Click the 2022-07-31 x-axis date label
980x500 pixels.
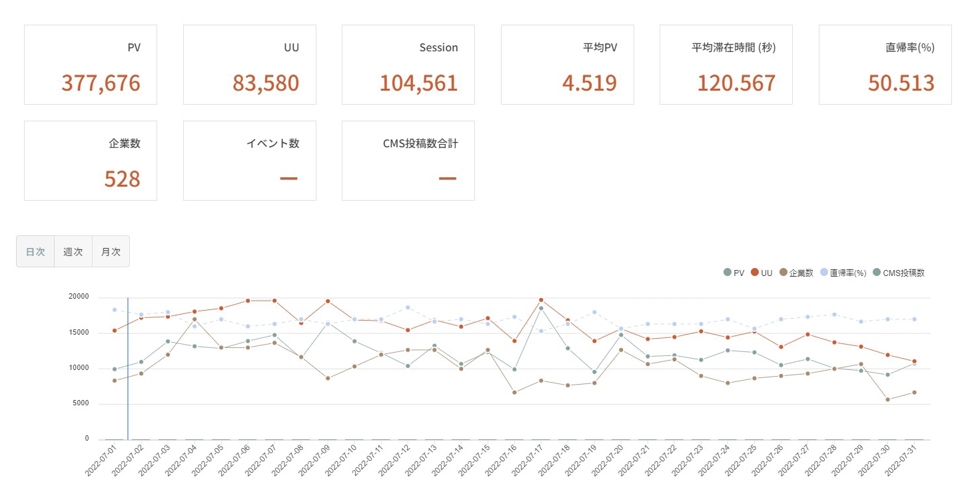click(899, 461)
